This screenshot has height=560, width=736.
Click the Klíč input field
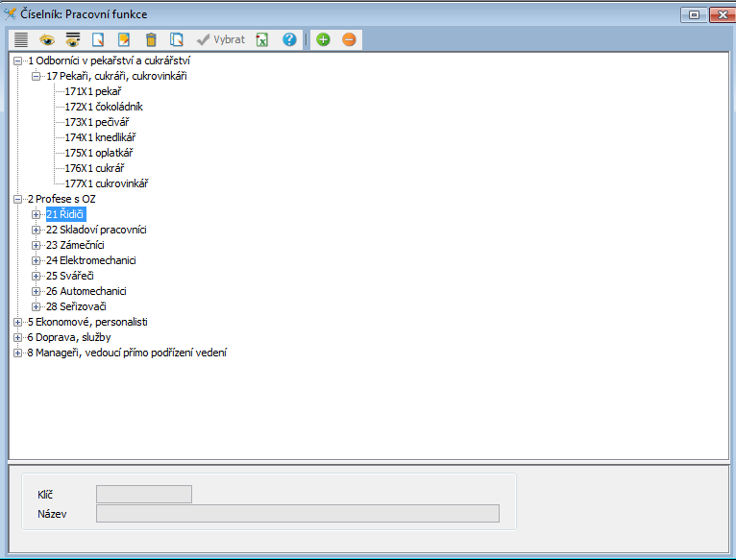144,494
